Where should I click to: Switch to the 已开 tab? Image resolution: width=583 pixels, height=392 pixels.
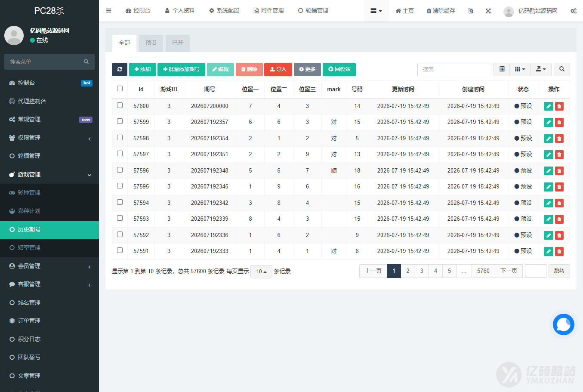[x=178, y=43]
